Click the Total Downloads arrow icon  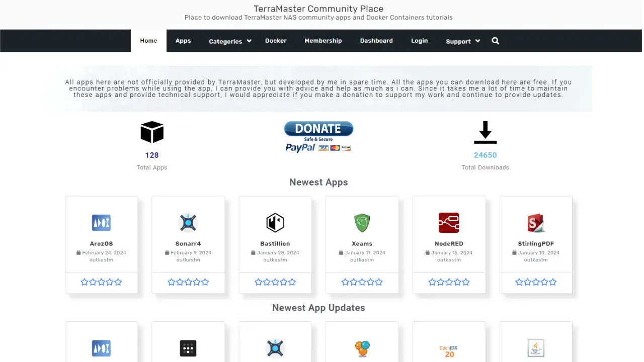486,132
